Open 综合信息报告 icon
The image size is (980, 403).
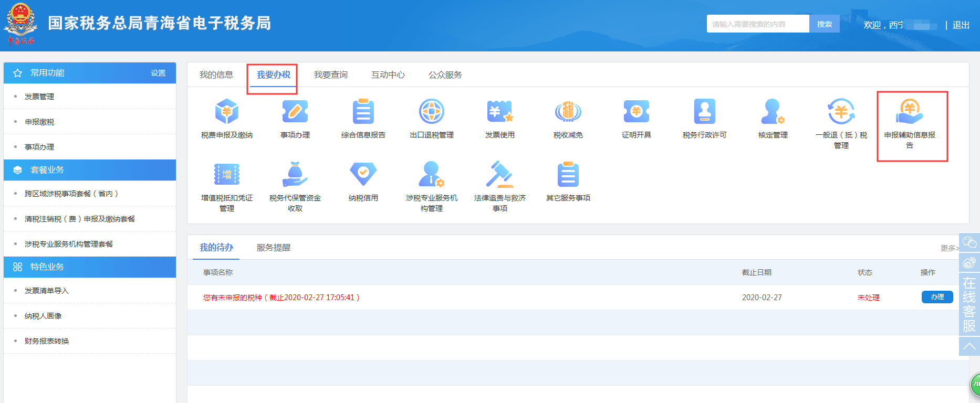click(x=363, y=111)
